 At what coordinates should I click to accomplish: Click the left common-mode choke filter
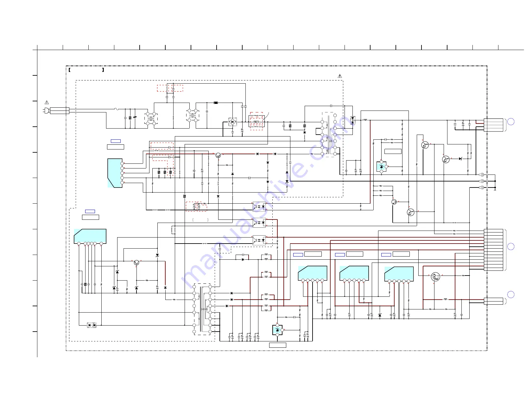pos(151,118)
